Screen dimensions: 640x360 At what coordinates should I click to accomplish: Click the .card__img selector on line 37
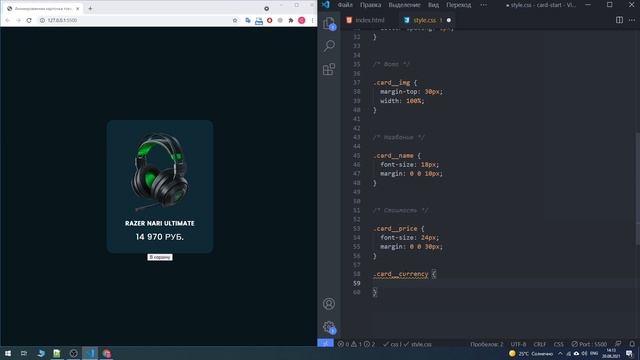tap(391, 82)
